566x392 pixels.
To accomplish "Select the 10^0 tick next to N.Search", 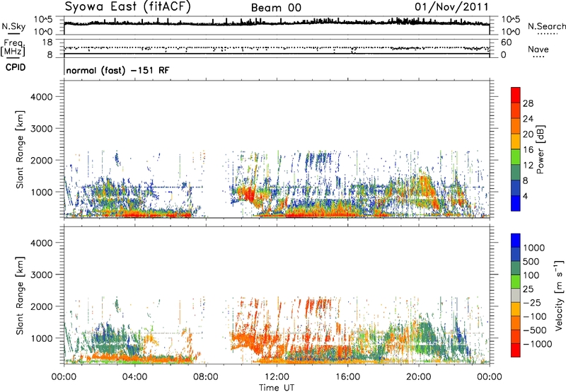I will [511, 32].
